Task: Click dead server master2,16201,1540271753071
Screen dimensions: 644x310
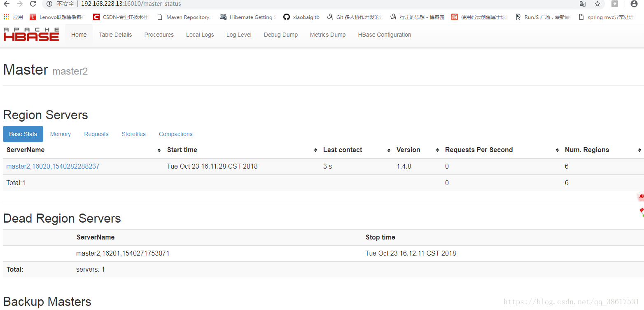Action: [123, 253]
